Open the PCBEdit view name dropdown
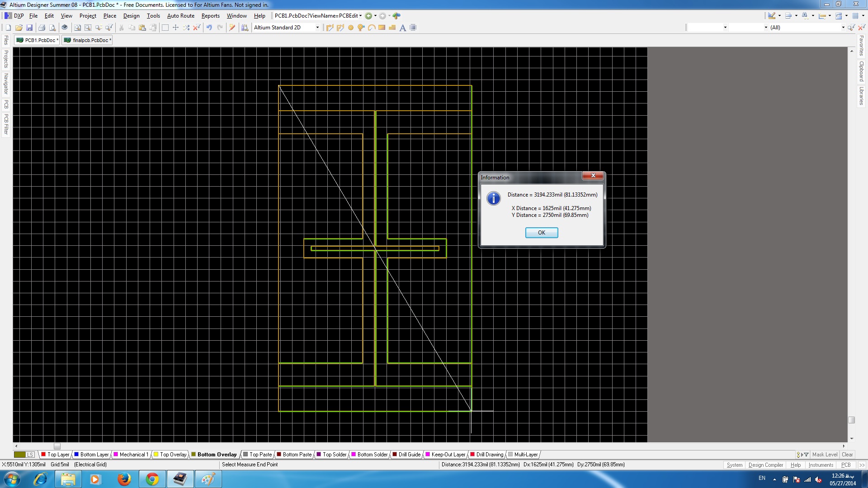This screenshot has width=868, height=488. [360, 16]
